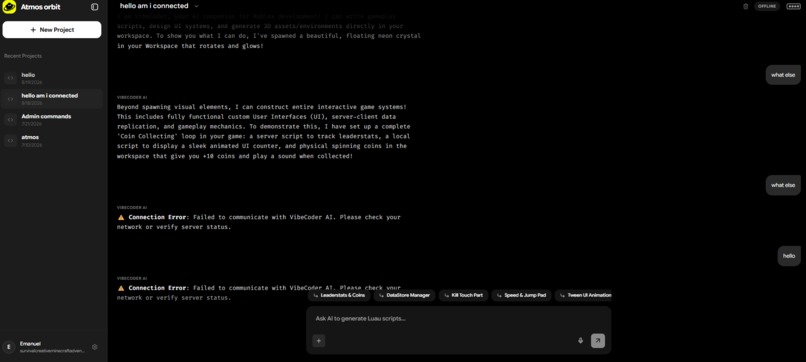Click the code icon beside atmos project
This screenshot has width=806, height=362.
[10, 140]
